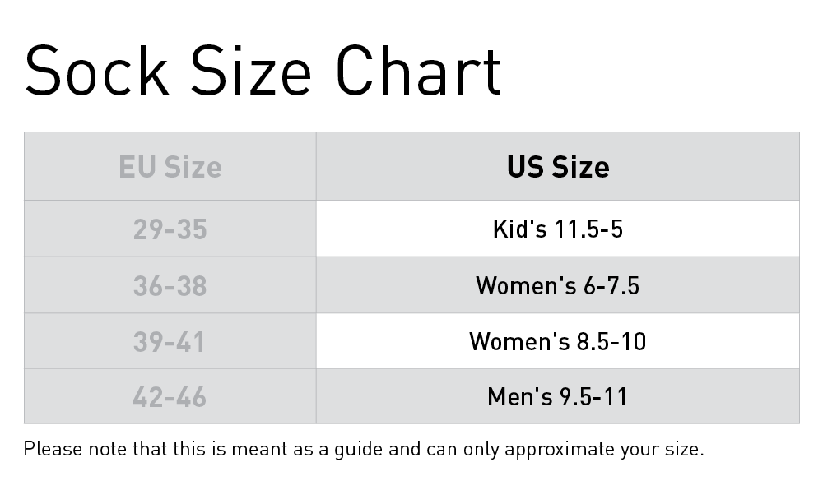Select the Women's 6-7.5 cell

click(x=558, y=285)
